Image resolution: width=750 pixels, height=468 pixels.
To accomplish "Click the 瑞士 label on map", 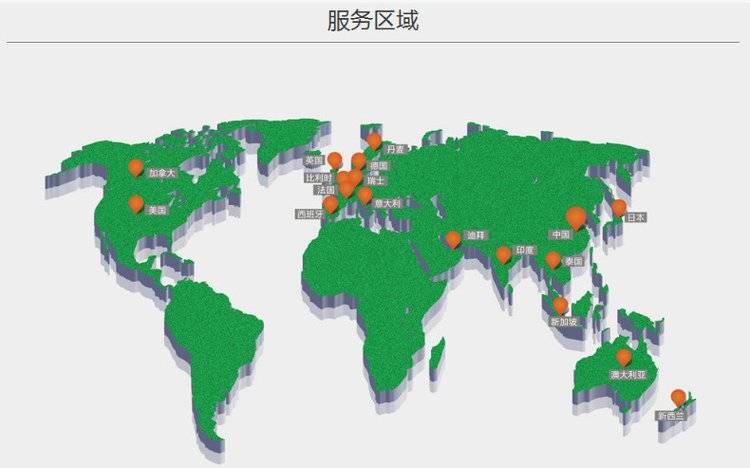I will [376, 180].
